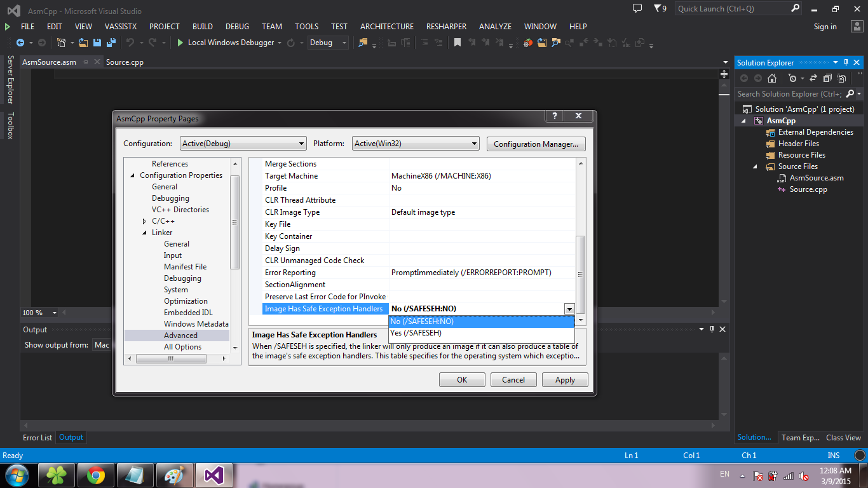Expand the C/C++ tree node
Image resolution: width=868 pixels, height=488 pixels.
[145, 221]
